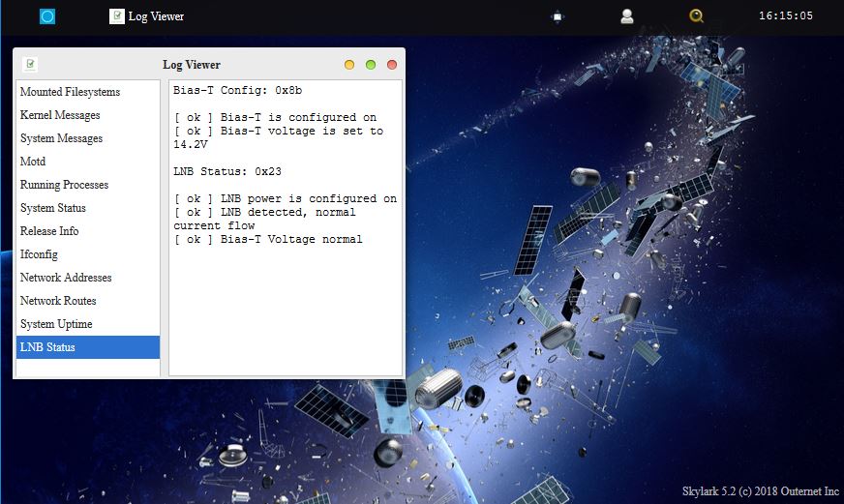Show Ifconfig output

coord(88,253)
